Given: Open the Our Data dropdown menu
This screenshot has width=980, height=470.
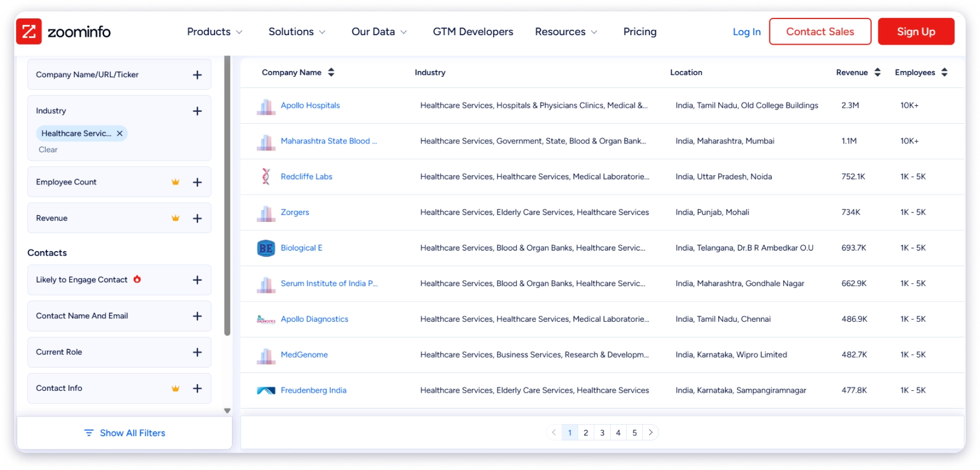Looking at the screenshot, I should click(379, 32).
